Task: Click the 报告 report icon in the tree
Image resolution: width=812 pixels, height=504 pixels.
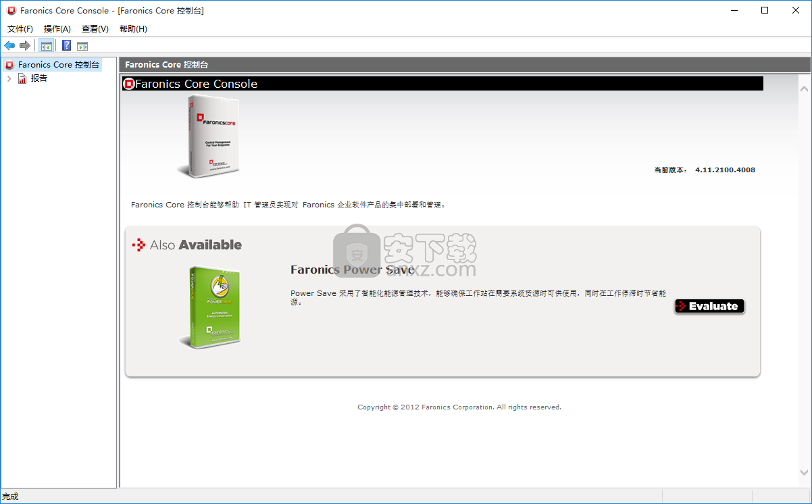Action: click(x=22, y=78)
